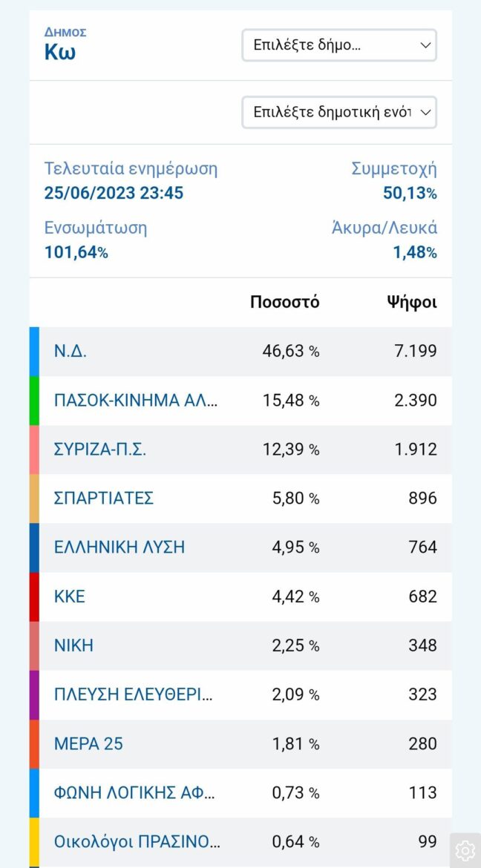Open the ΦΩΝΗ ΛΟΓΙΚΗΣ party link
This screenshot has height=868, width=481.
click(135, 792)
